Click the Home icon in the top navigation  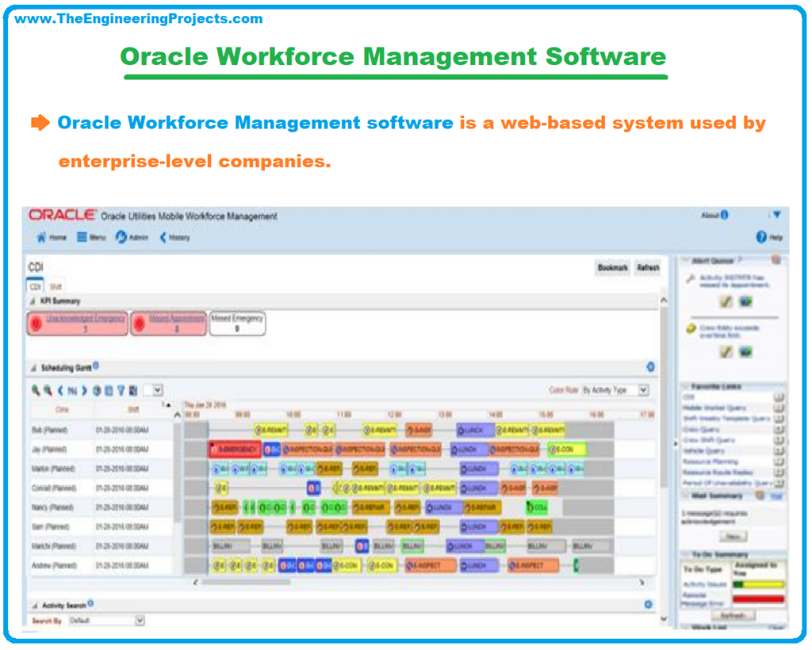[x=40, y=238]
